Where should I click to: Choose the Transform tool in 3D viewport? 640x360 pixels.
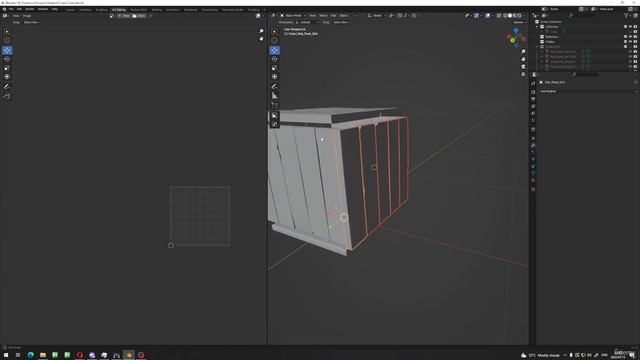(275, 77)
